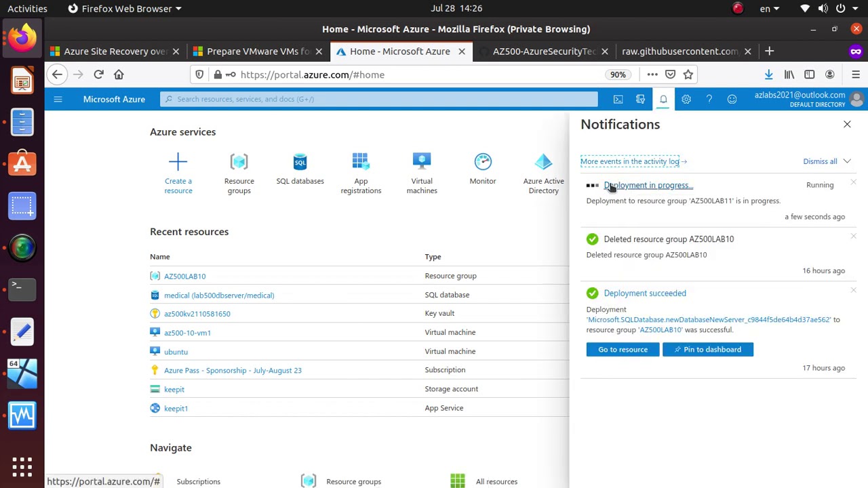
Task: Reload the page in Firefox
Action: click(x=98, y=75)
